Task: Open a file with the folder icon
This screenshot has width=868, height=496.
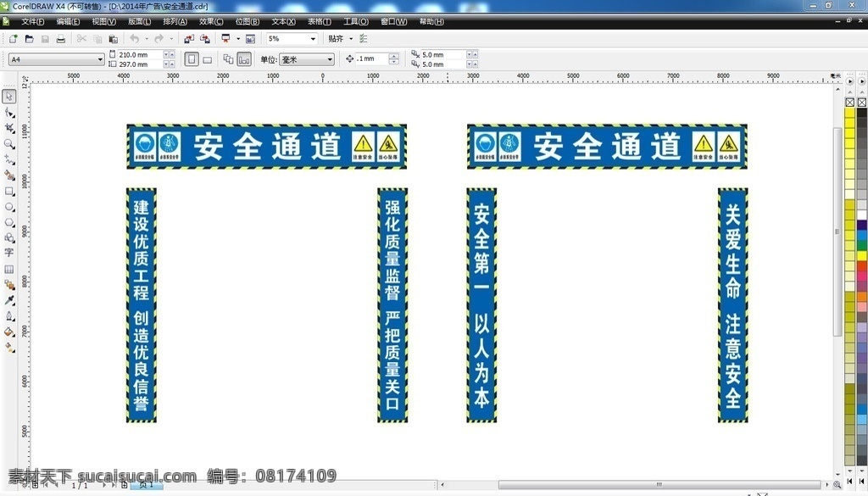Action: click(x=30, y=39)
